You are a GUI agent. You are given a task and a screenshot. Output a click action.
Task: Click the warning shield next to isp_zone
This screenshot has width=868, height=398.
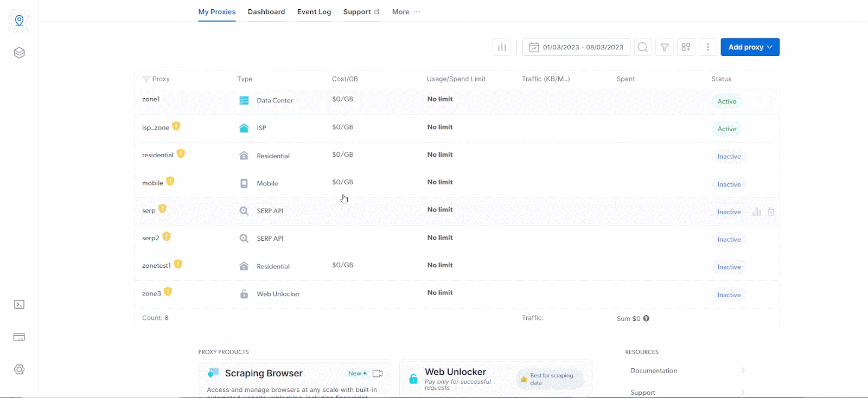point(176,126)
